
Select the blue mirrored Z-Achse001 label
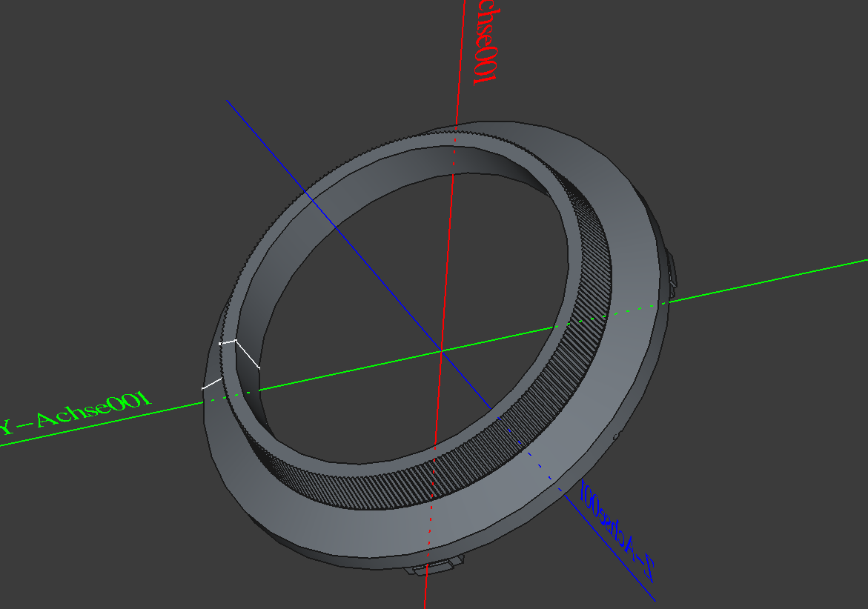617,530
